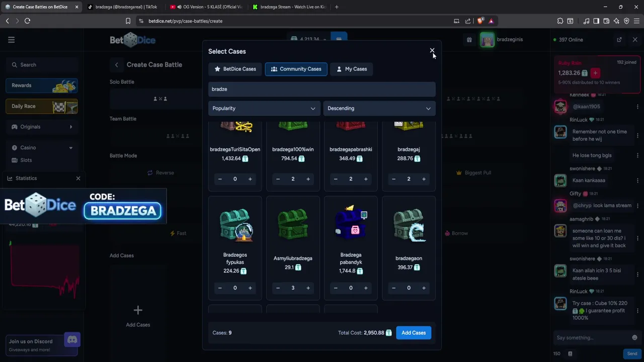Join us on Discord link
The width and height of the screenshot is (644, 362).
tap(43, 345)
